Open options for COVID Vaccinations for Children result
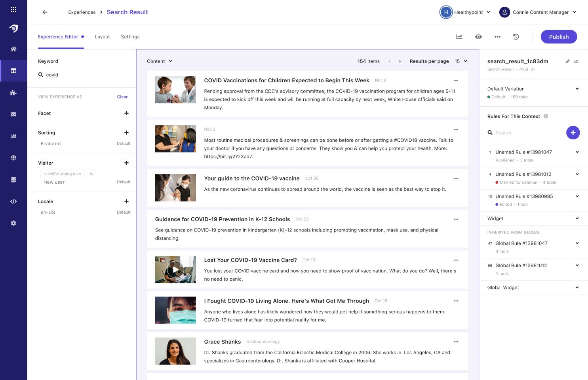This screenshot has height=380, width=588. [x=456, y=80]
